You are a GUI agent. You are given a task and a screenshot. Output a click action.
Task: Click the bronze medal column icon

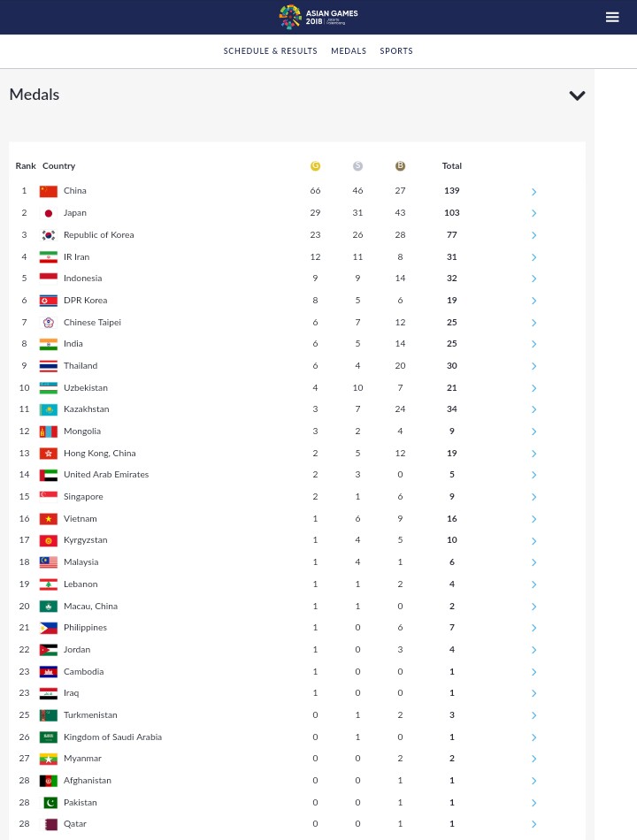pos(400,166)
